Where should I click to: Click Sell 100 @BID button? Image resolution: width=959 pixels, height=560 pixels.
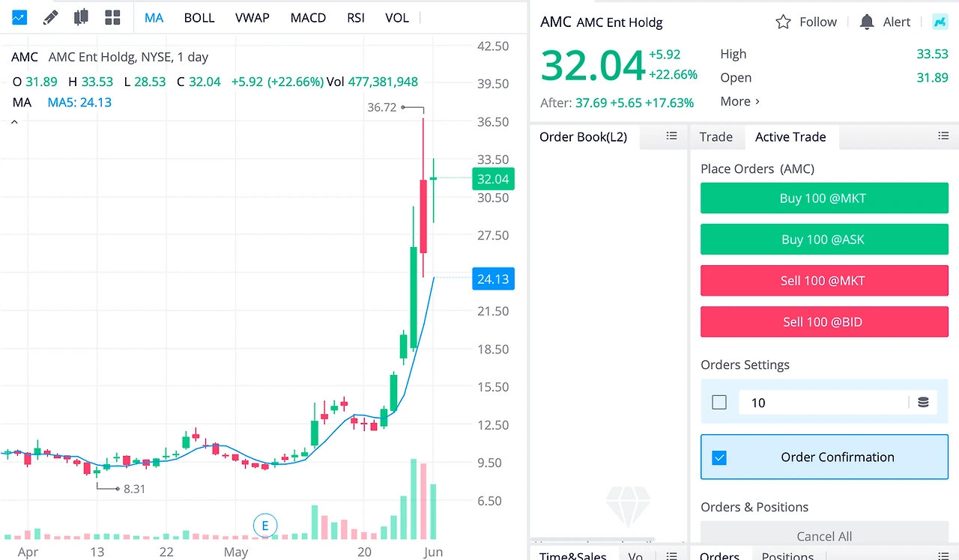(824, 322)
